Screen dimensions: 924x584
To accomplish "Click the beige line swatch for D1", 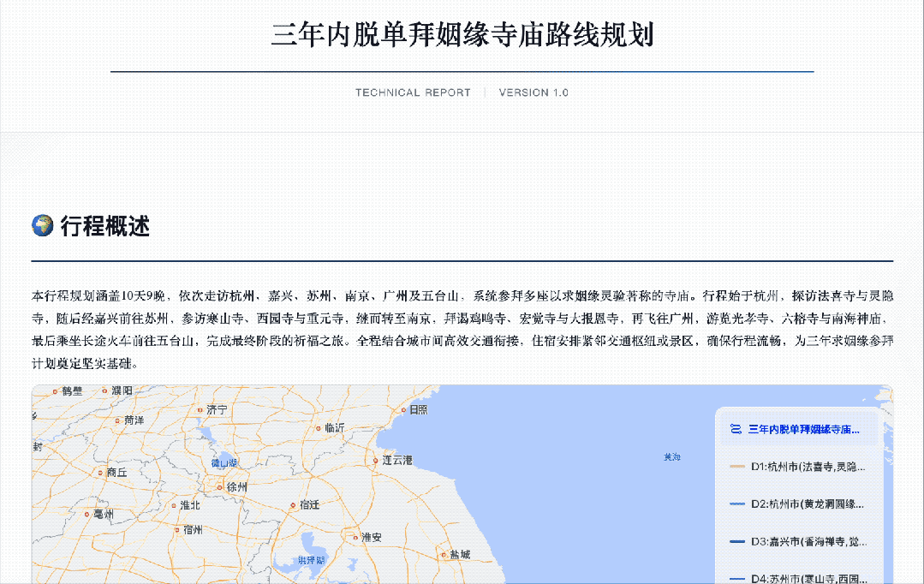I will (x=737, y=467).
